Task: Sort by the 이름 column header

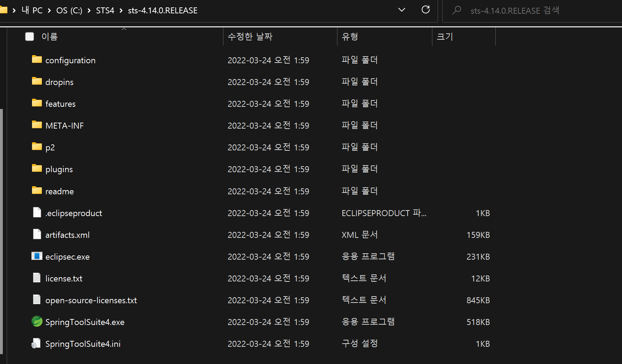Action: click(x=124, y=37)
